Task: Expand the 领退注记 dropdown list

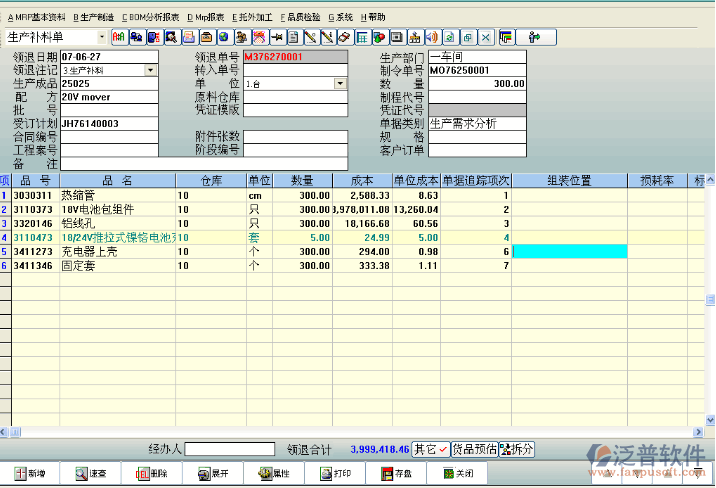Action: coord(150,71)
